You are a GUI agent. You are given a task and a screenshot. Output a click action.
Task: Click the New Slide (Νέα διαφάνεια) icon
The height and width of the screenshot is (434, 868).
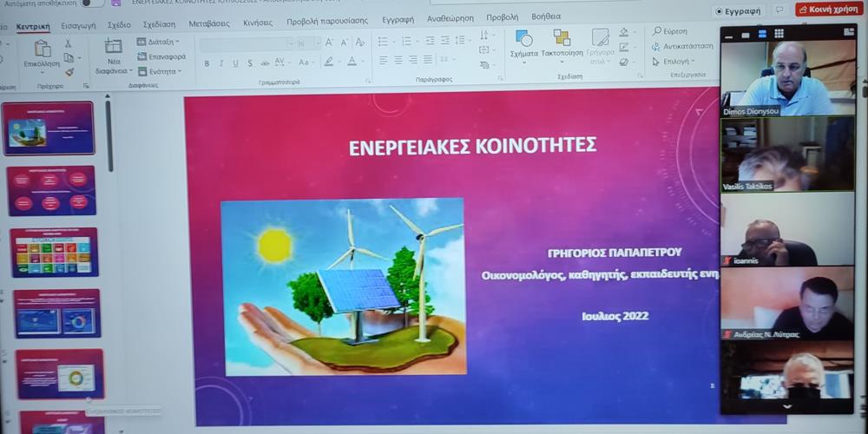tap(114, 47)
